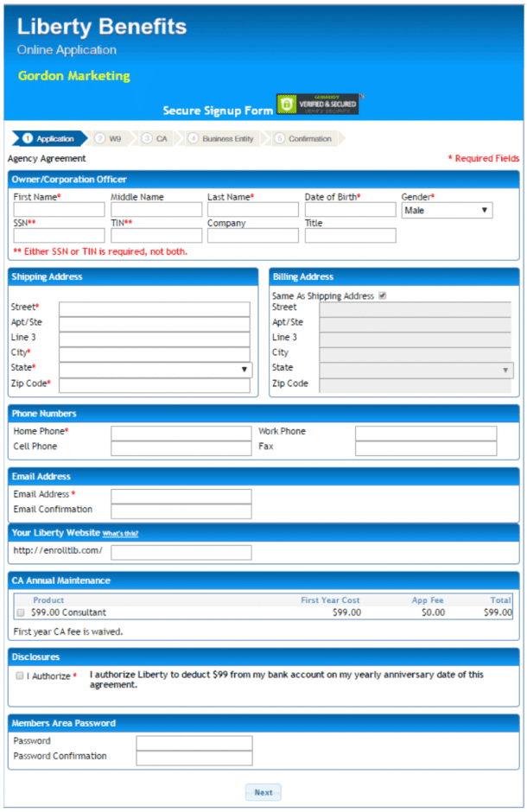The image size is (527, 812).
Task: Select the Application step 1 tab
Action: click(49, 138)
